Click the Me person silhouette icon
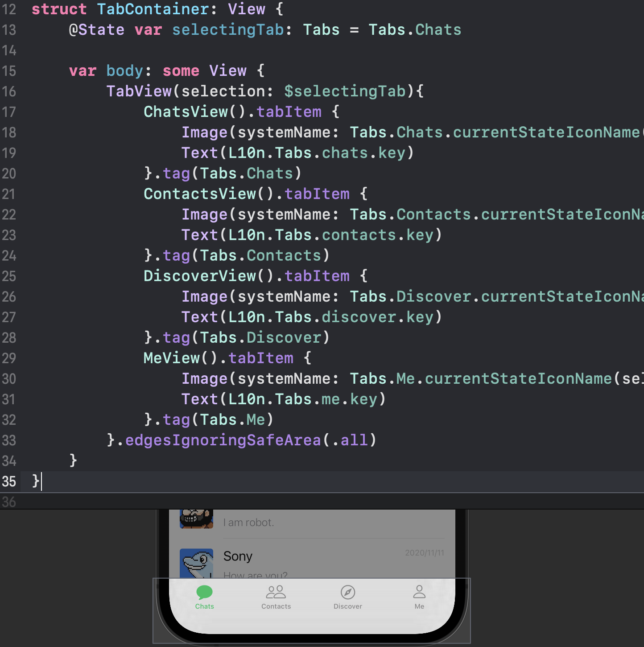 tap(419, 592)
